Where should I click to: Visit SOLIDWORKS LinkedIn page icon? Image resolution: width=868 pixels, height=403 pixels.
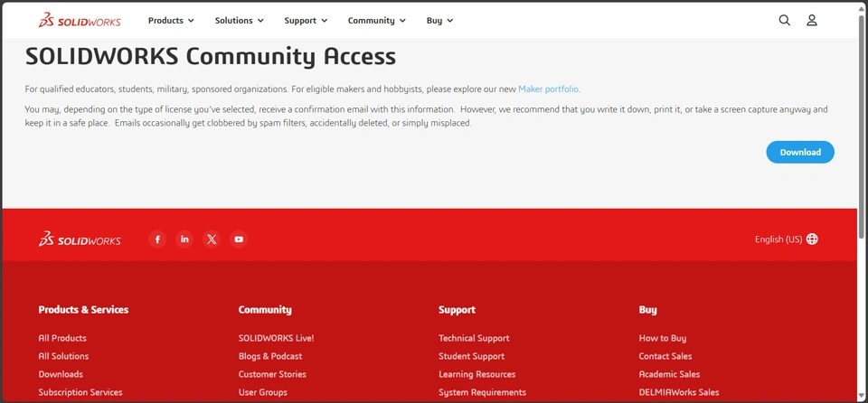[x=184, y=239]
